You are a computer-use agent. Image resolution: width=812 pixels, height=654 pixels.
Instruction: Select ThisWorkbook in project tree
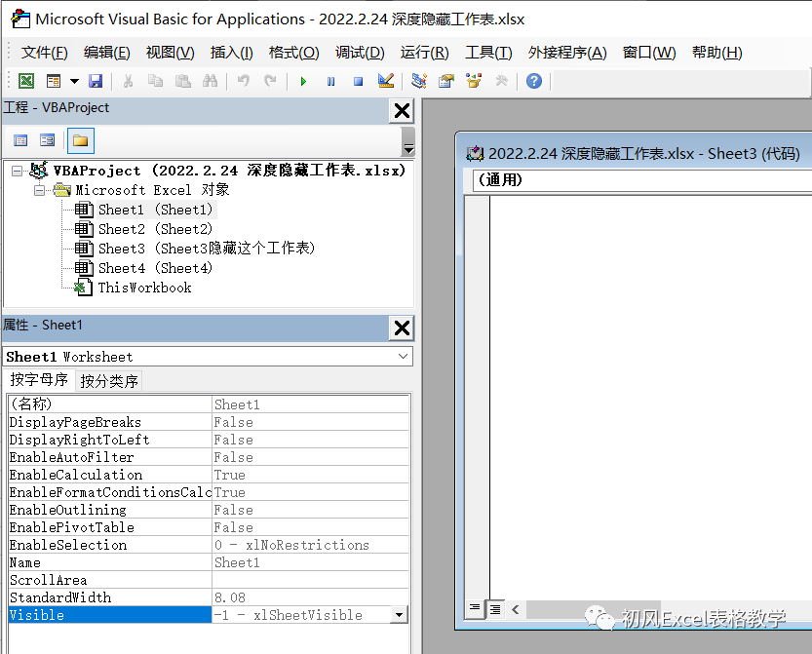click(x=144, y=288)
